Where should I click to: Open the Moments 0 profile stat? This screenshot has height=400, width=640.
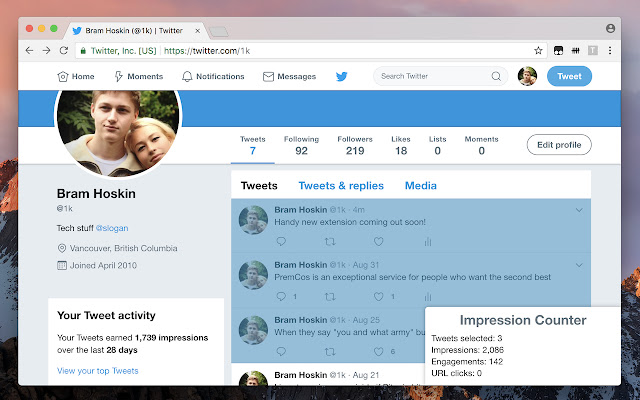(x=482, y=145)
